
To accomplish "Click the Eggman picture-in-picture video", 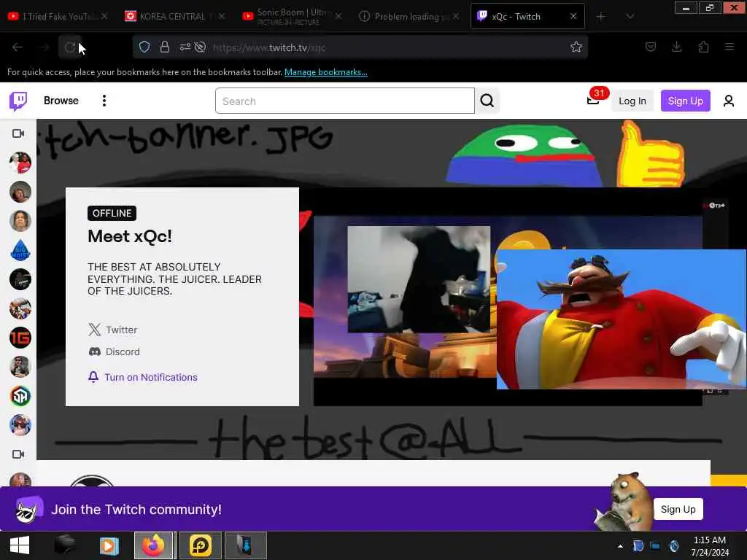I will pos(622,319).
